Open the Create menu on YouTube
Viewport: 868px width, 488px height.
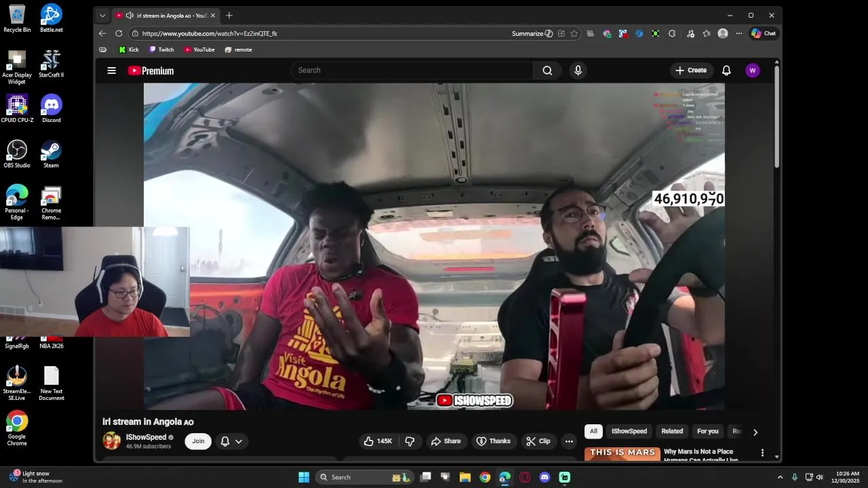pyautogui.click(x=691, y=70)
